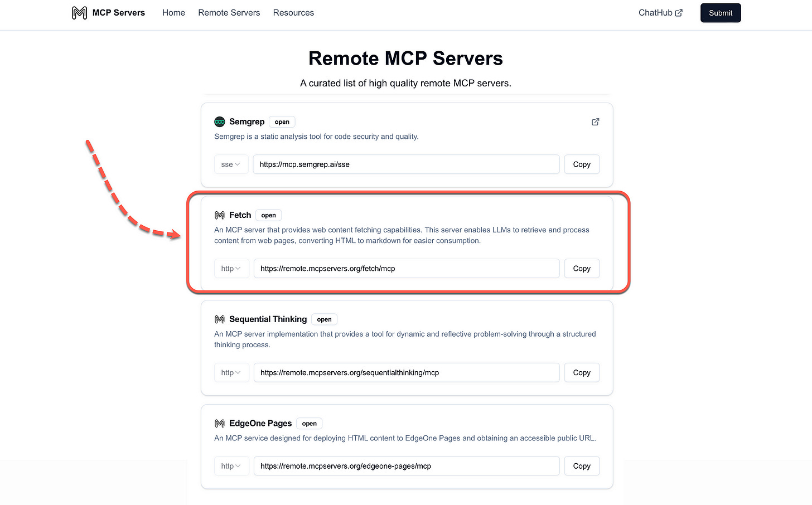Click the Semgrep server logo
The width and height of the screenshot is (812, 505).
pos(219,121)
